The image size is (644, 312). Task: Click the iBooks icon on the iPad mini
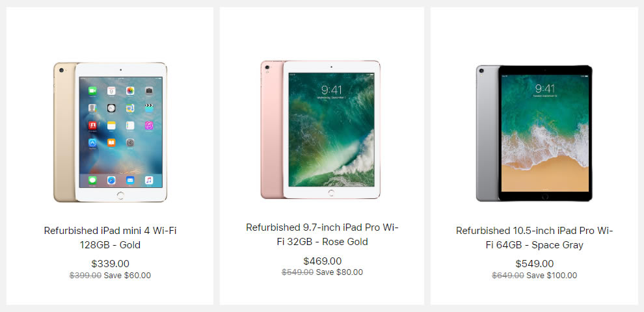111,142
